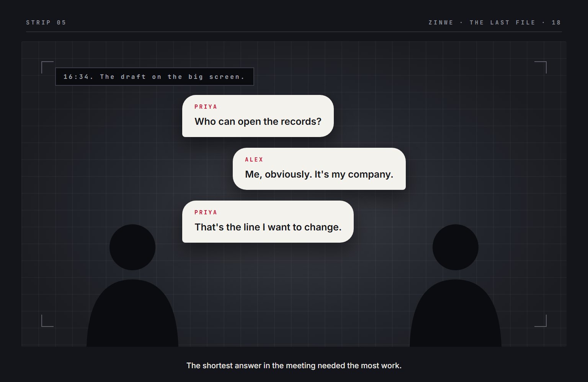Click the top-right corner frame bracket

(x=541, y=67)
